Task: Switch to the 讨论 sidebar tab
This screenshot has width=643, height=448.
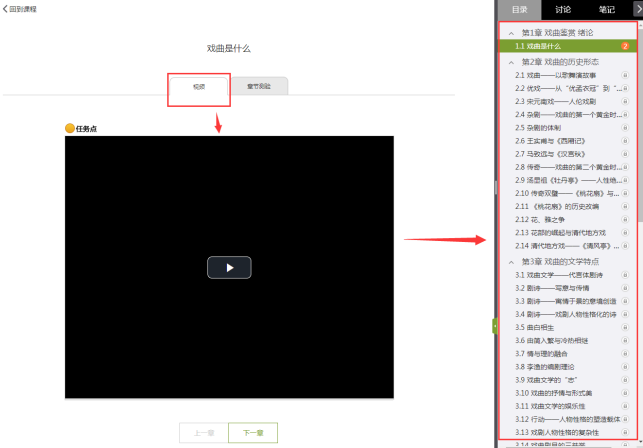Action: tap(563, 9)
